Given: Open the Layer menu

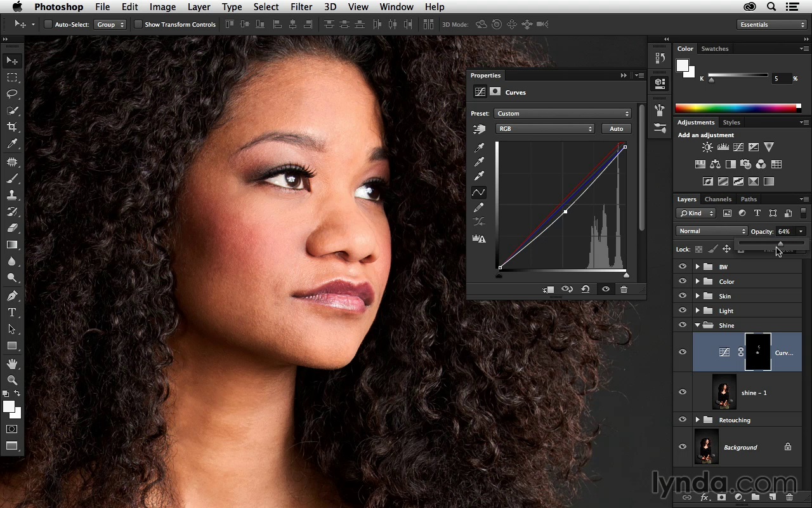Looking at the screenshot, I should coord(199,7).
